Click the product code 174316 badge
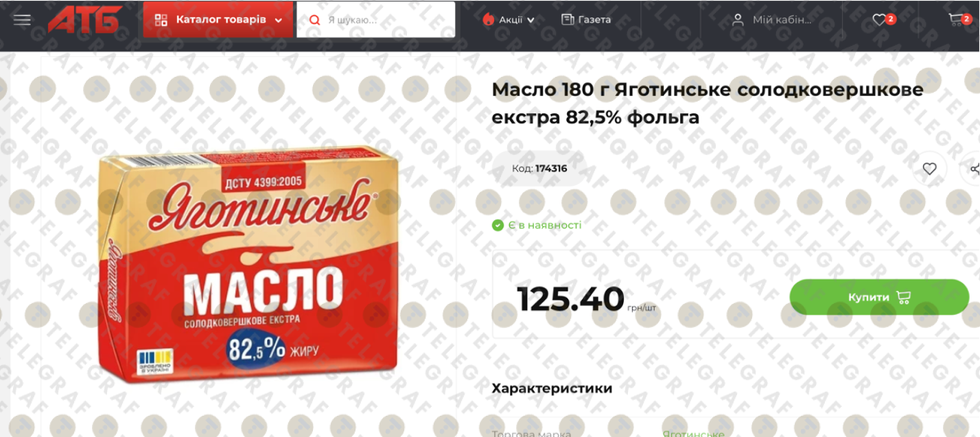 coord(539,168)
